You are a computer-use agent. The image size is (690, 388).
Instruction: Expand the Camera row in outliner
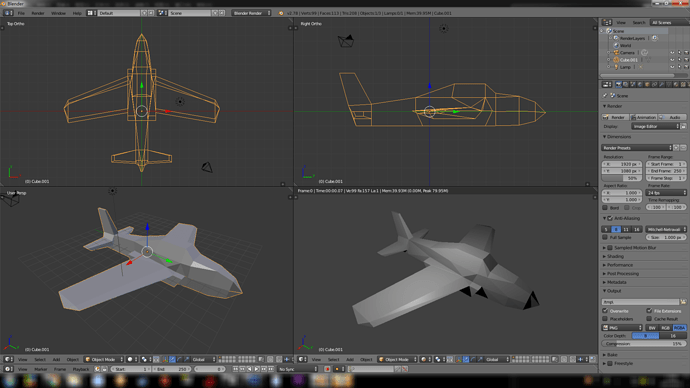[609, 53]
